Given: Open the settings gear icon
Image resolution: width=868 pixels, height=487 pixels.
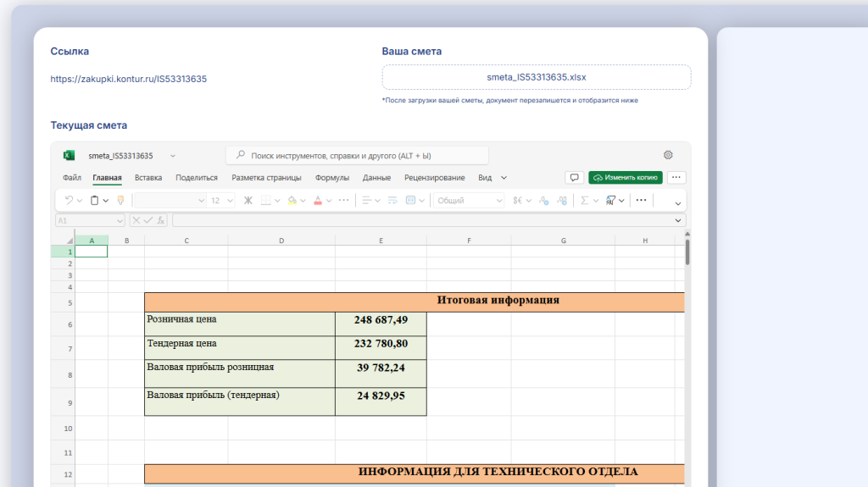Looking at the screenshot, I should [668, 155].
